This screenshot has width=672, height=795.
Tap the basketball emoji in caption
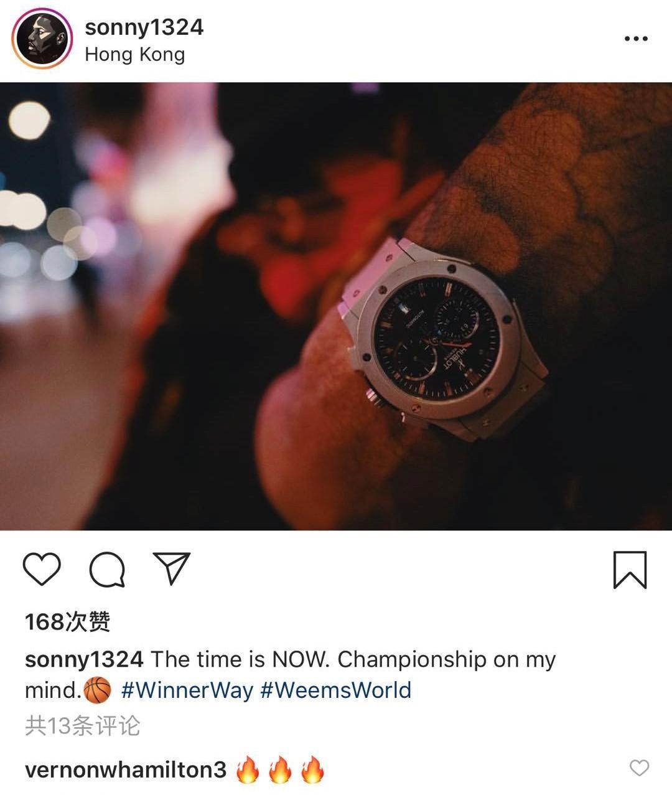(x=98, y=690)
